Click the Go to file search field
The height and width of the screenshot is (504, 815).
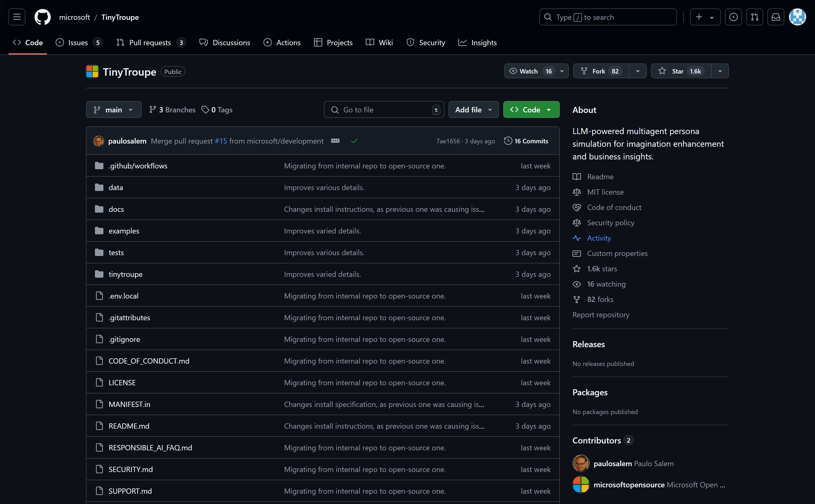(383, 110)
